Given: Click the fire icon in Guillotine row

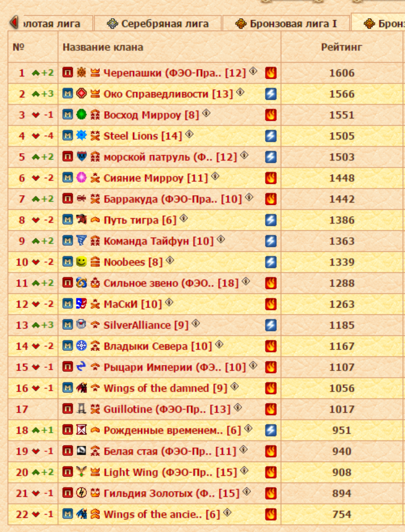Looking at the screenshot, I should [271, 409].
